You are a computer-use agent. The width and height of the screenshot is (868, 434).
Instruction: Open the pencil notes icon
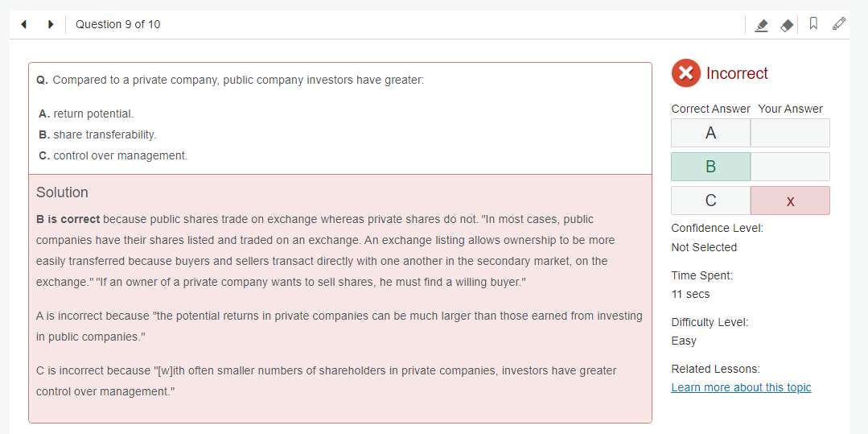[839, 24]
